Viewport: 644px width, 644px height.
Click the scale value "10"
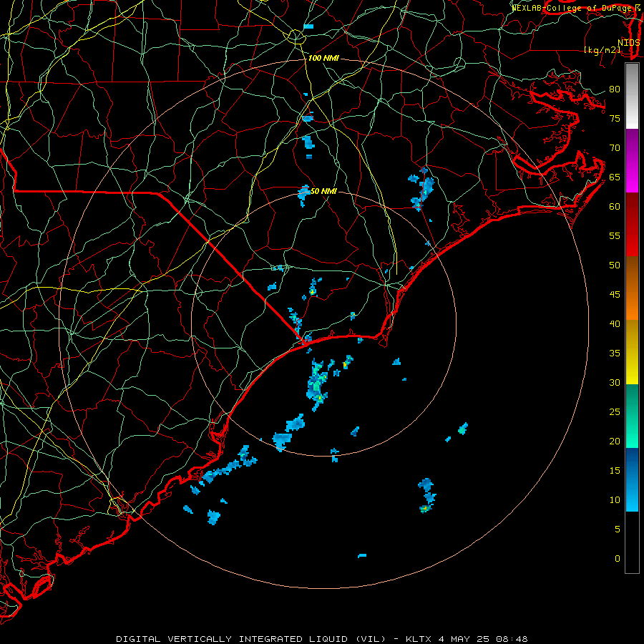615,500
